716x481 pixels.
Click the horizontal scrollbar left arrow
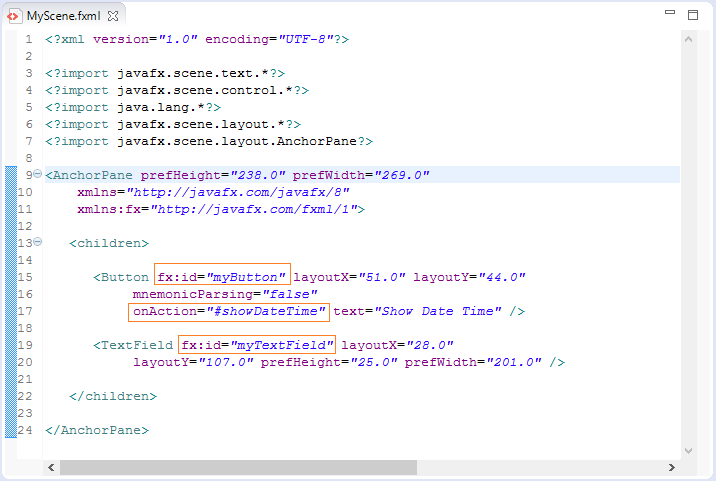[x=51, y=467]
